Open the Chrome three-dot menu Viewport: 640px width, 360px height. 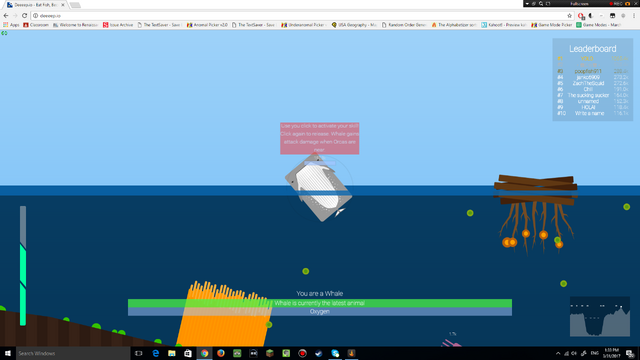coord(633,16)
